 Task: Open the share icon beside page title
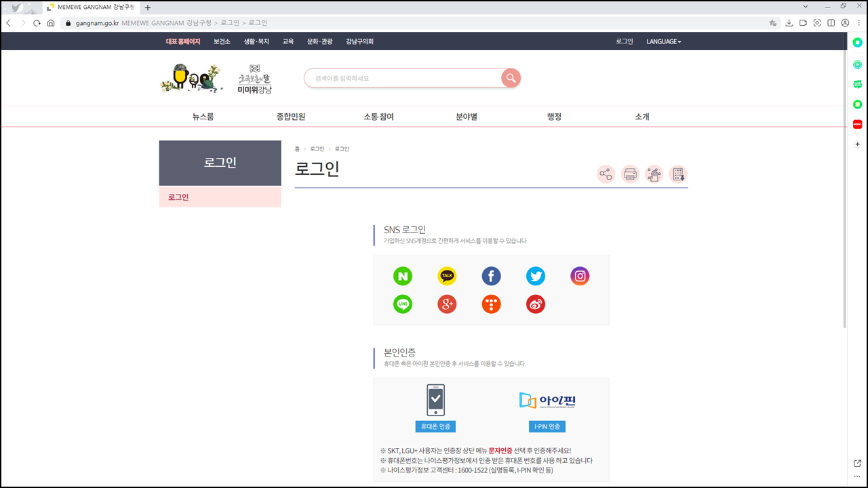click(x=606, y=174)
